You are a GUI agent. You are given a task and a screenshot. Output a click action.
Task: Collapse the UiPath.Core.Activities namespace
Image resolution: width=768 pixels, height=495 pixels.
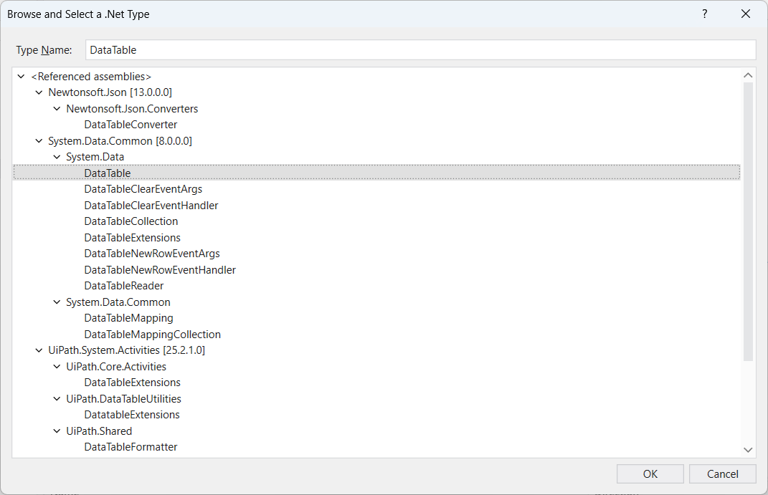pos(57,367)
